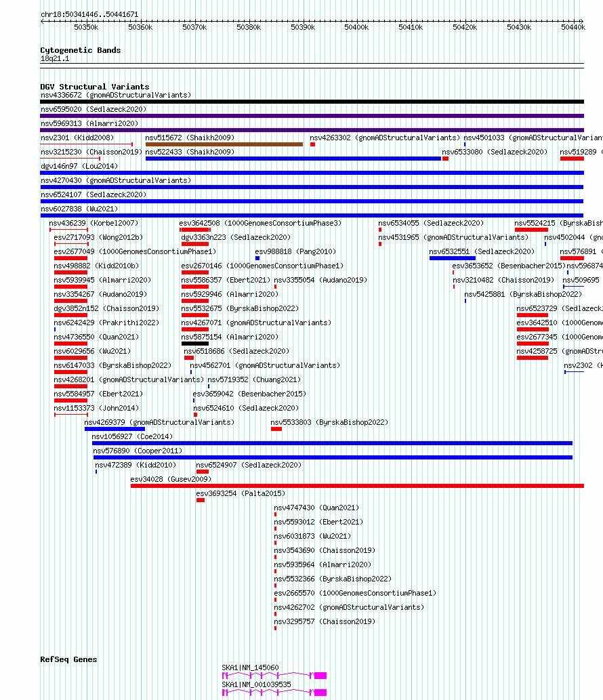This screenshot has height=700, width=603.
Task: Select esv3653652 (Besenbacher2015) label
Action: 509,266
